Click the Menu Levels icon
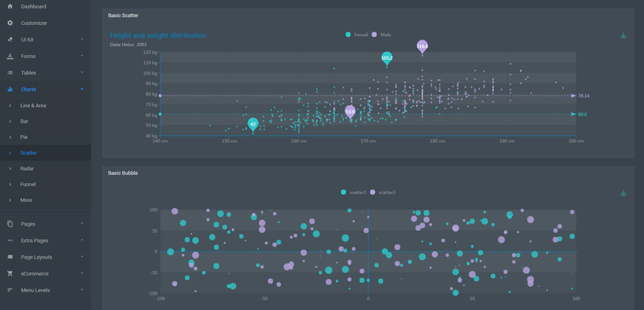This screenshot has width=644, height=310. pos(11,290)
